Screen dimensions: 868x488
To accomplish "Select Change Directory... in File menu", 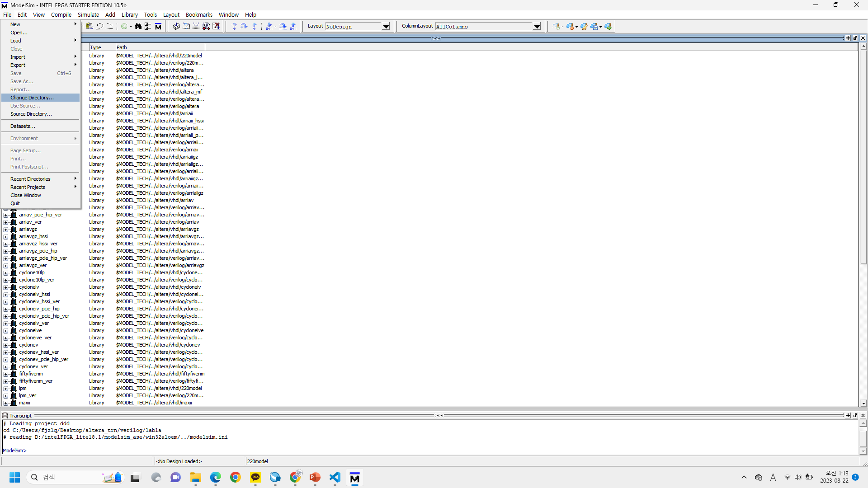I will coord(32,98).
